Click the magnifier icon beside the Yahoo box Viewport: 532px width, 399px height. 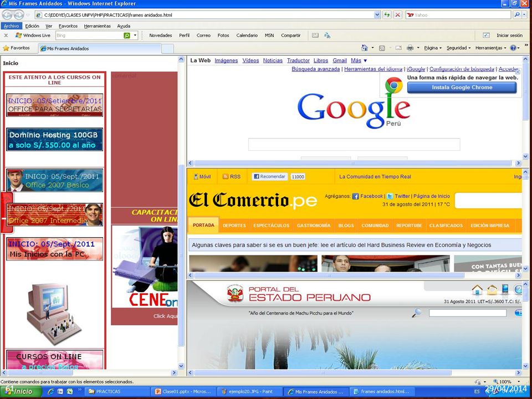(517, 15)
